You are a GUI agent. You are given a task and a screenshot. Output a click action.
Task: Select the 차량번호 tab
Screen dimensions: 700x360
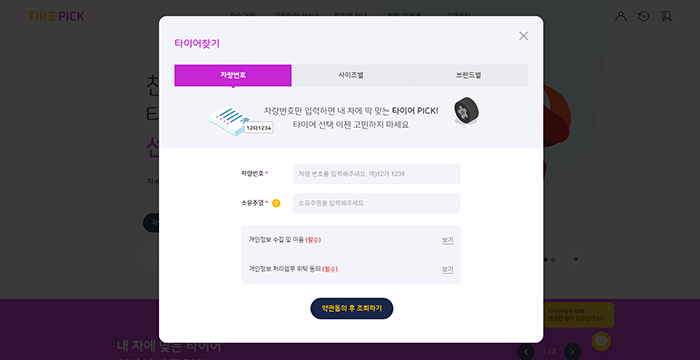point(233,75)
